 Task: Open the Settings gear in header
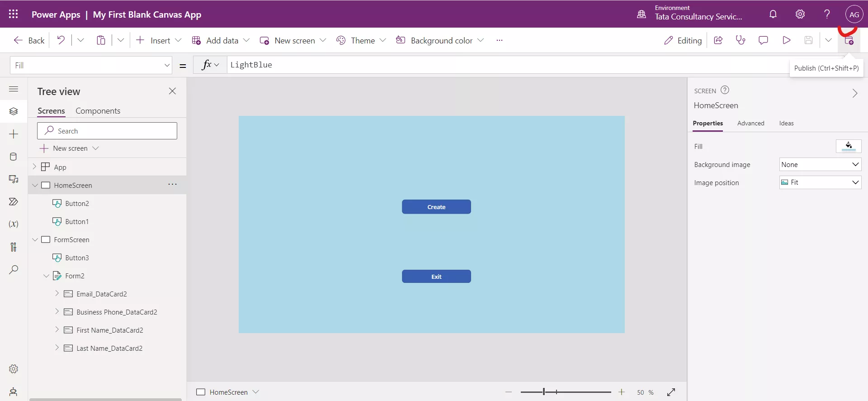pyautogui.click(x=800, y=14)
